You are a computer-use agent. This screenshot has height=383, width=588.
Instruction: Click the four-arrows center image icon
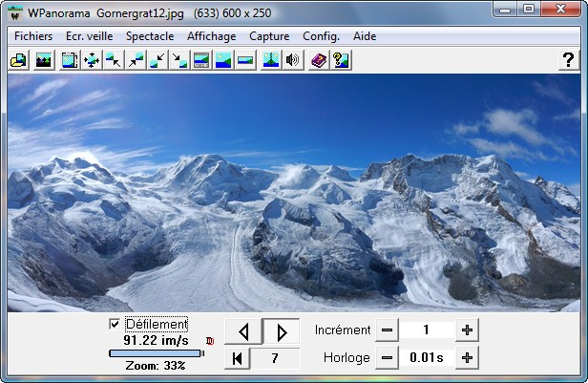(x=92, y=60)
